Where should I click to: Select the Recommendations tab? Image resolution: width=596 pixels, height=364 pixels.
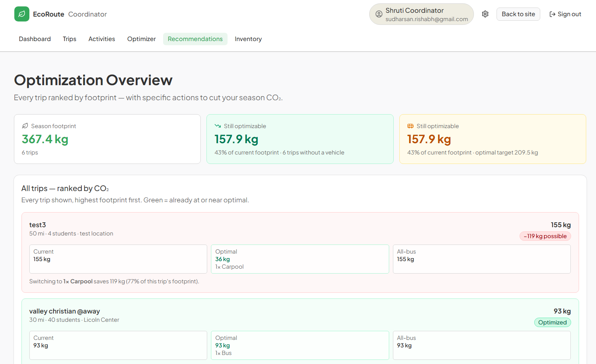tap(195, 39)
